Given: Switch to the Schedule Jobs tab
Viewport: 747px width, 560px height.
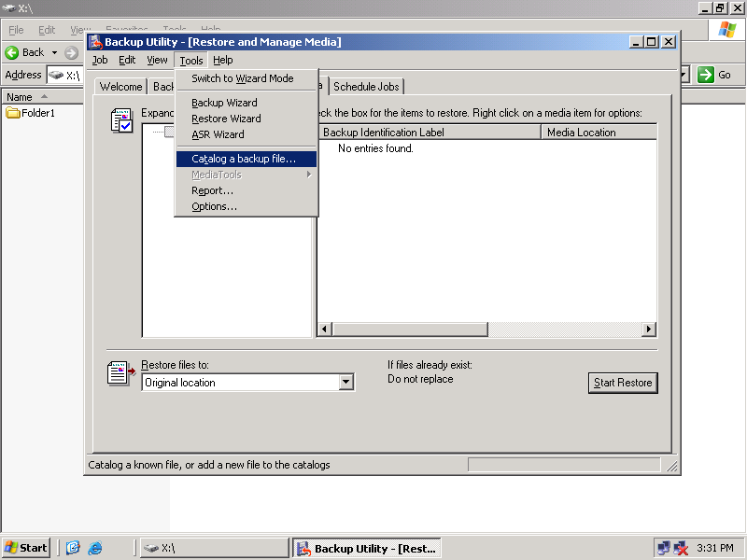Looking at the screenshot, I should [x=366, y=87].
